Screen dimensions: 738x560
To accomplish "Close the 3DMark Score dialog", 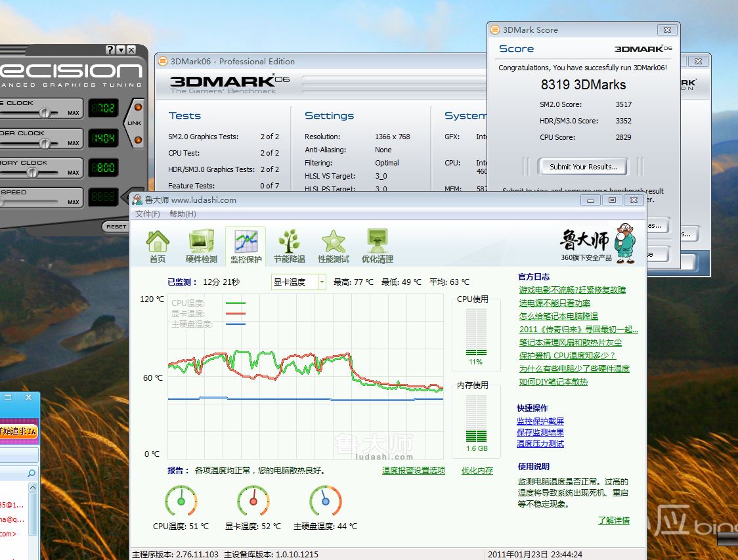I will click(667, 30).
